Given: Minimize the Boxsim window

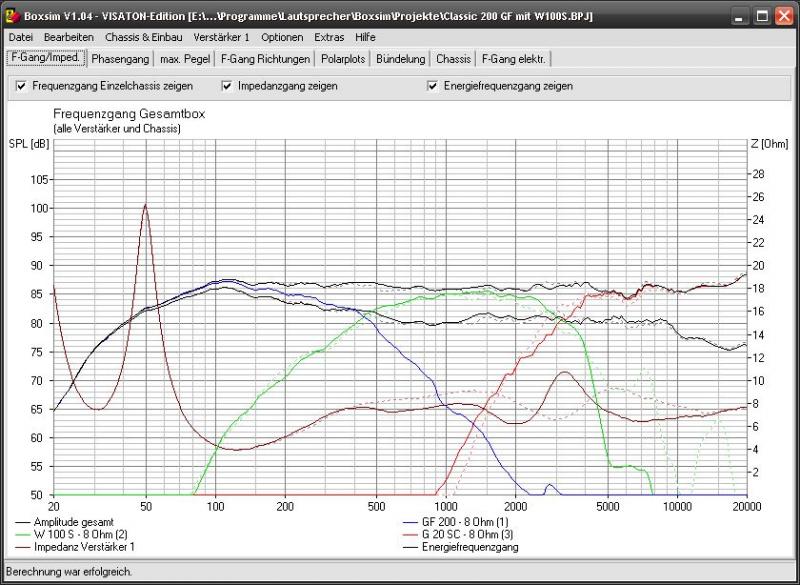Looking at the screenshot, I should pos(739,16).
